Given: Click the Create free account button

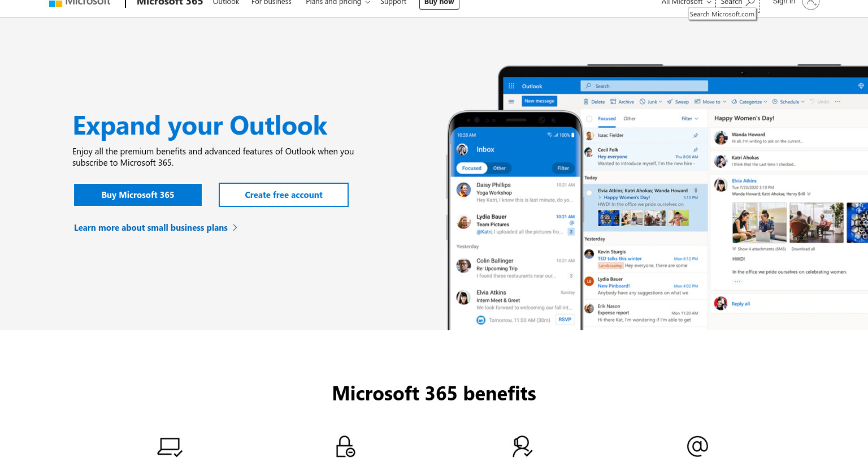Looking at the screenshot, I should [x=284, y=195].
